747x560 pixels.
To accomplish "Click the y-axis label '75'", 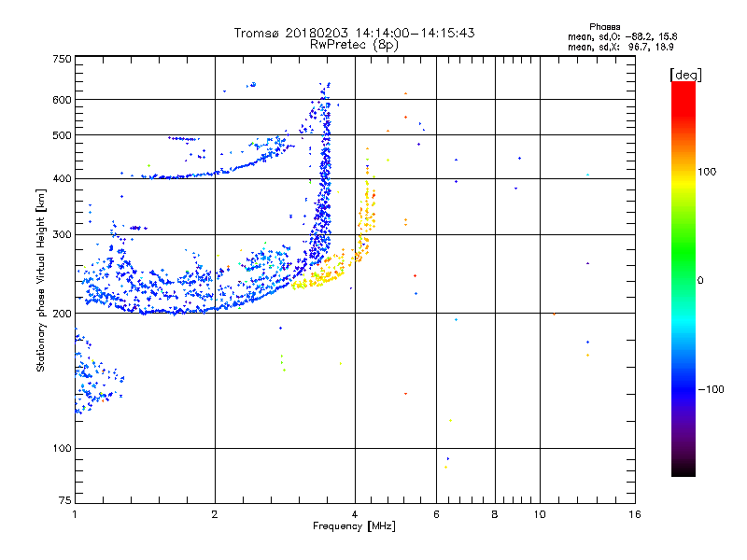I will click(65, 500).
